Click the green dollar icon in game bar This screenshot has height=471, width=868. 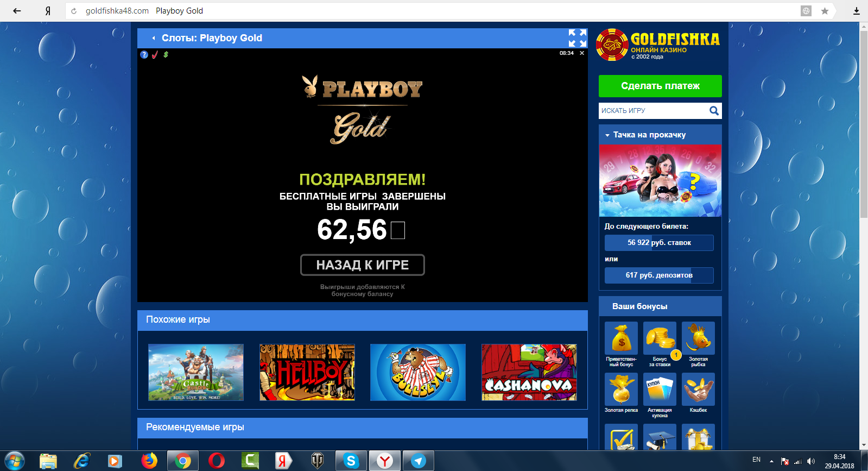(166, 54)
